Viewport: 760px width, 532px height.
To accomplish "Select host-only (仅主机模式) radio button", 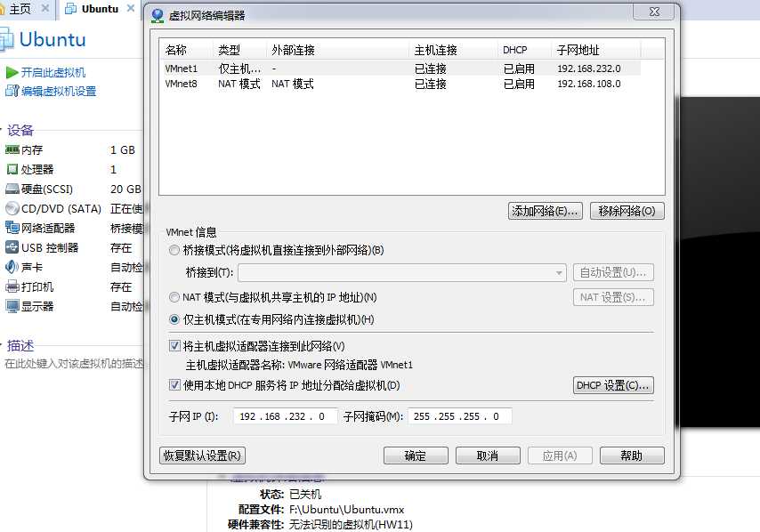I will click(174, 319).
